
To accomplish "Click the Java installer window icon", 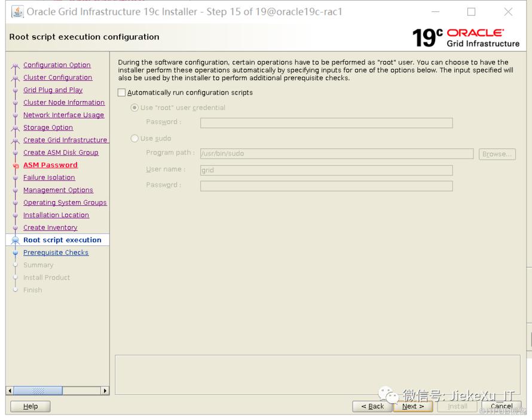I will 17,11.
